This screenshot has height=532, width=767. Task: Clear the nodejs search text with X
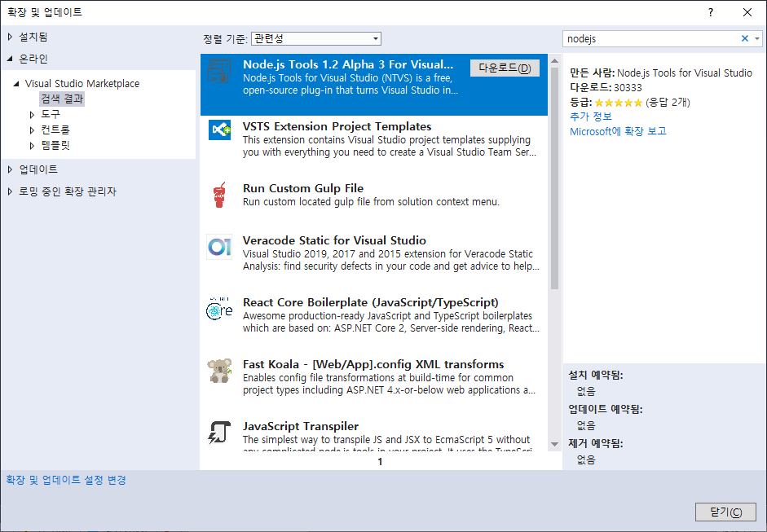click(x=744, y=38)
